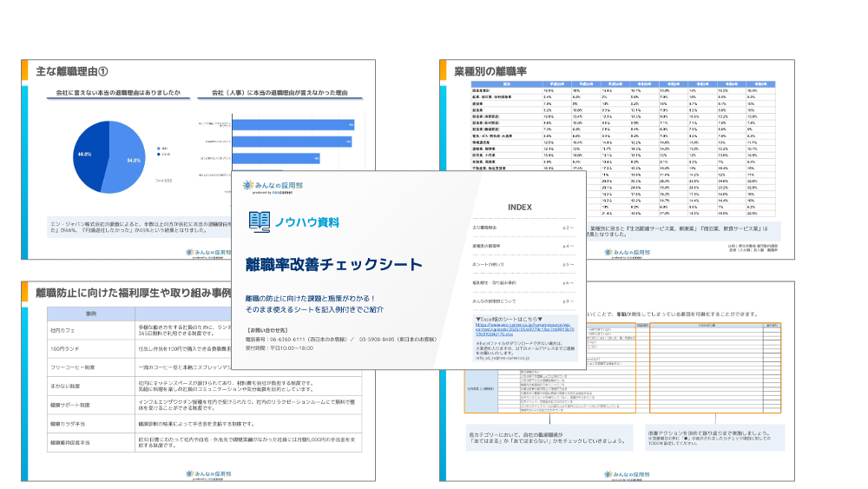This screenshot has width=868, height=489.
Task: Click the ノウハウ資料 label
Action: tap(307, 222)
